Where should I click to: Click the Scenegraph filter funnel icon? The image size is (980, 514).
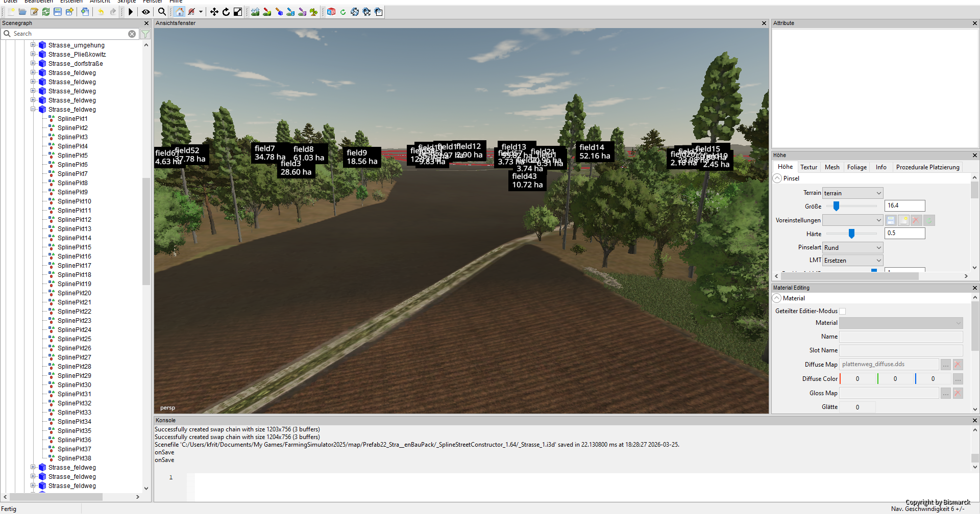click(x=145, y=34)
